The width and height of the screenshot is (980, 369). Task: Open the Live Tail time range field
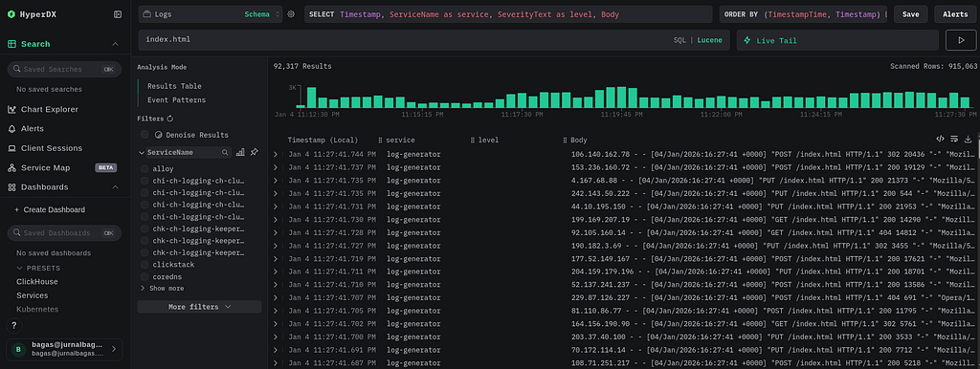pyautogui.click(x=837, y=40)
